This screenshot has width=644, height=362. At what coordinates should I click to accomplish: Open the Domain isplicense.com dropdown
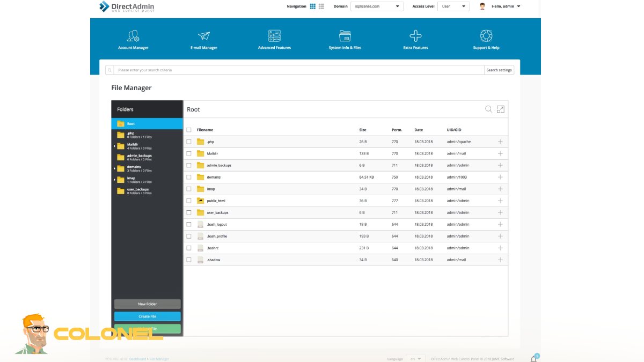pos(377,6)
